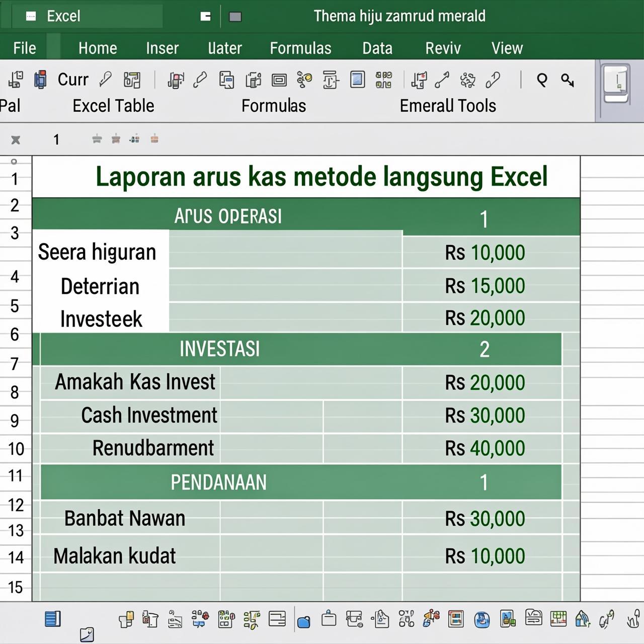Click the pencil icon in the Formulas group
This screenshot has height=644, width=644.
point(200,80)
